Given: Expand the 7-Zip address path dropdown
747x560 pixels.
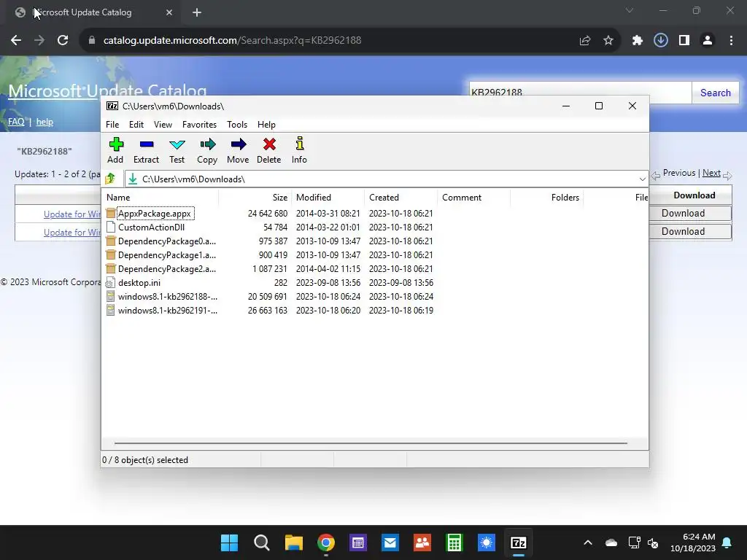Looking at the screenshot, I should [x=642, y=179].
